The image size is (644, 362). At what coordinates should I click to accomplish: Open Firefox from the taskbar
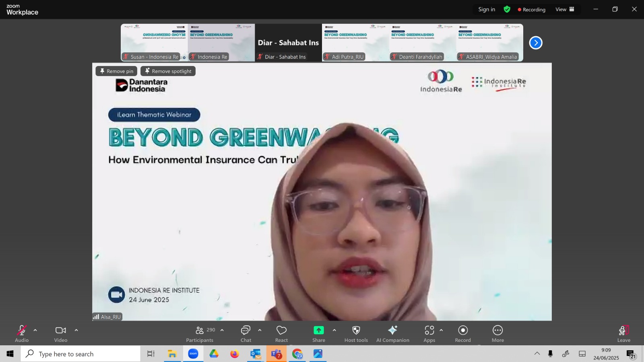(235, 354)
